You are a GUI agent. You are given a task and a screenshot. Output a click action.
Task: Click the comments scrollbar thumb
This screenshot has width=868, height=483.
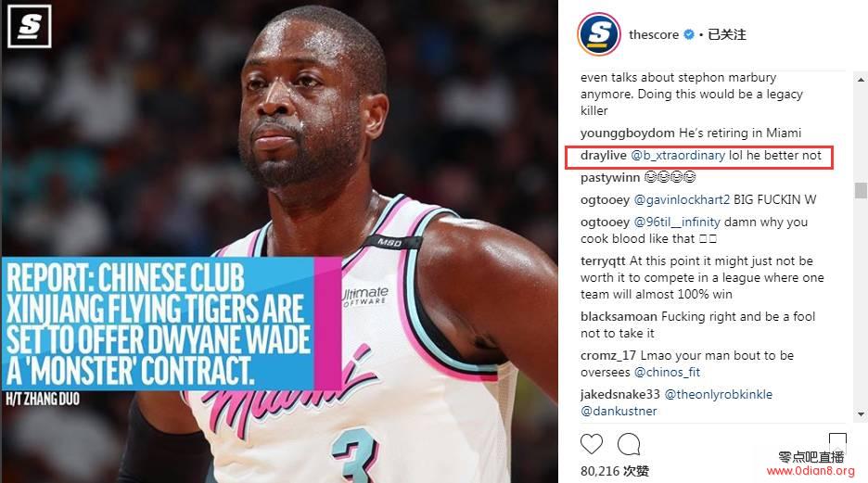click(861, 190)
